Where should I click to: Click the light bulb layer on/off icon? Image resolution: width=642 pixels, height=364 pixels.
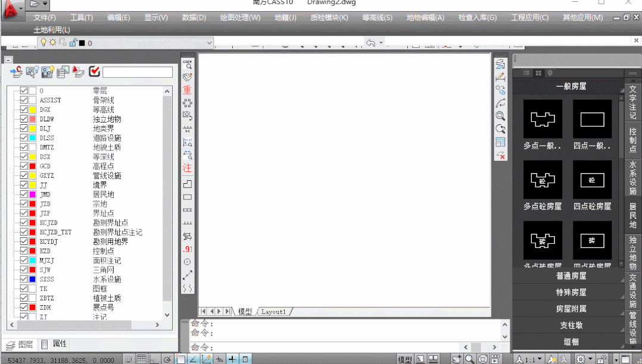click(x=43, y=43)
